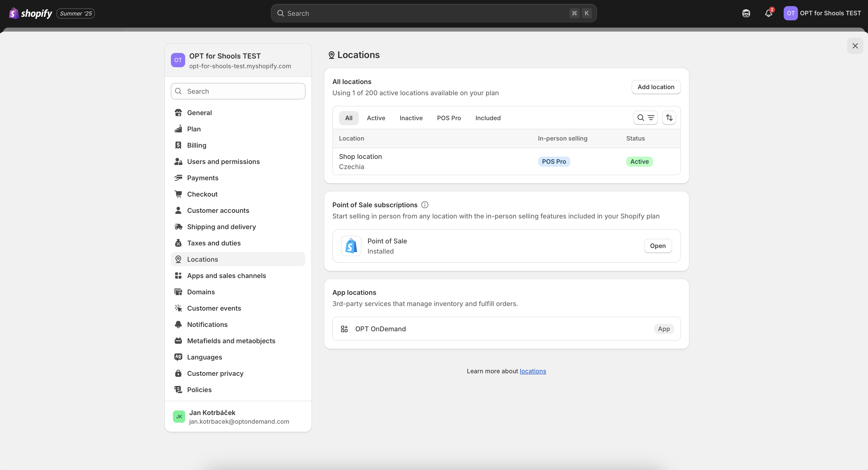The image size is (868, 470).
Task: Click the search and filter icon button
Action: [x=645, y=118]
